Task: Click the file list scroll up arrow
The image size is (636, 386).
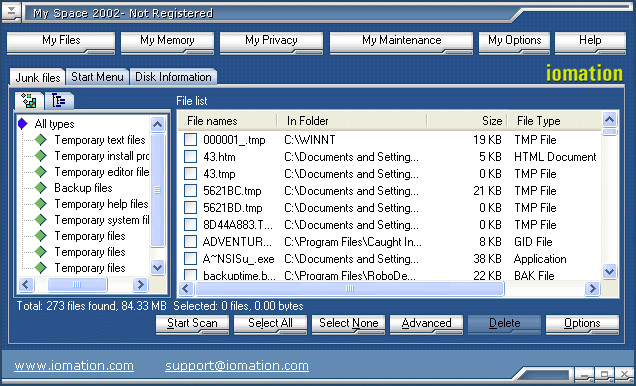Action: tap(610, 120)
